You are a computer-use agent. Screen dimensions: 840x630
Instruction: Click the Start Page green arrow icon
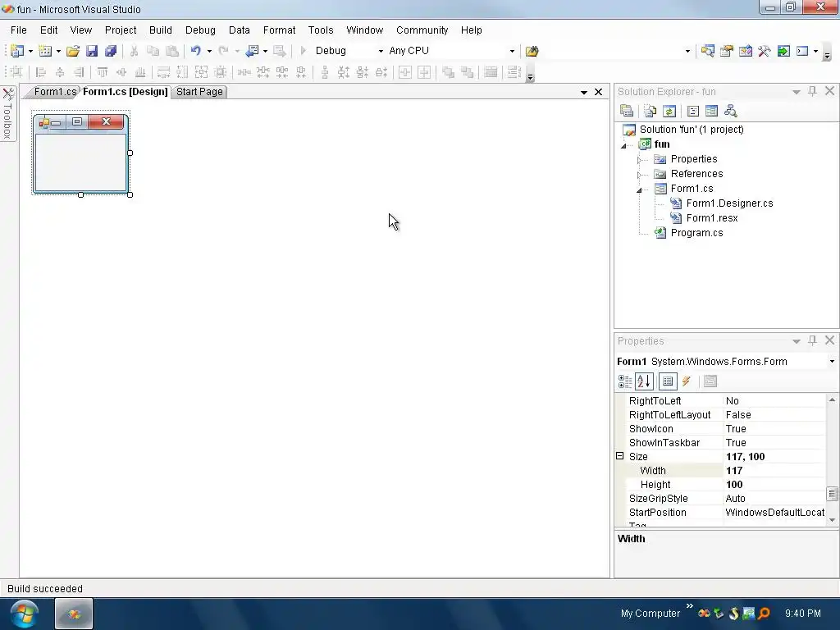(783, 51)
